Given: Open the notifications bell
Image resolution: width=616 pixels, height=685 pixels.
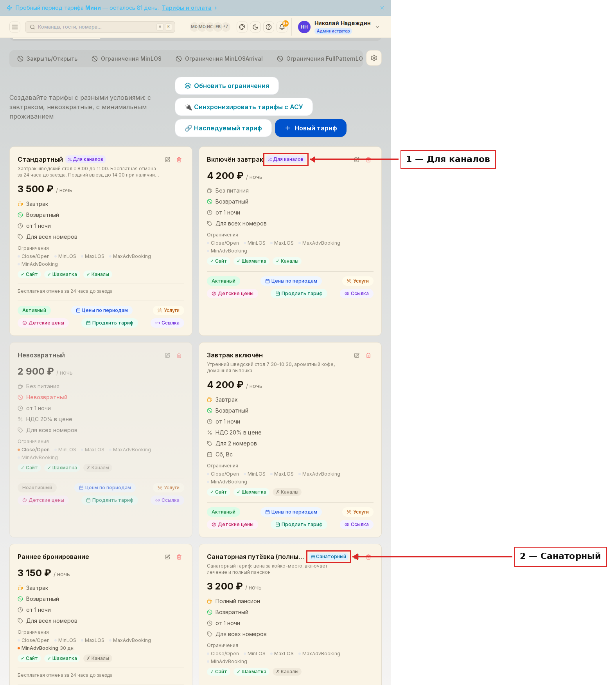Looking at the screenshot, I should [x=282, y=27].
